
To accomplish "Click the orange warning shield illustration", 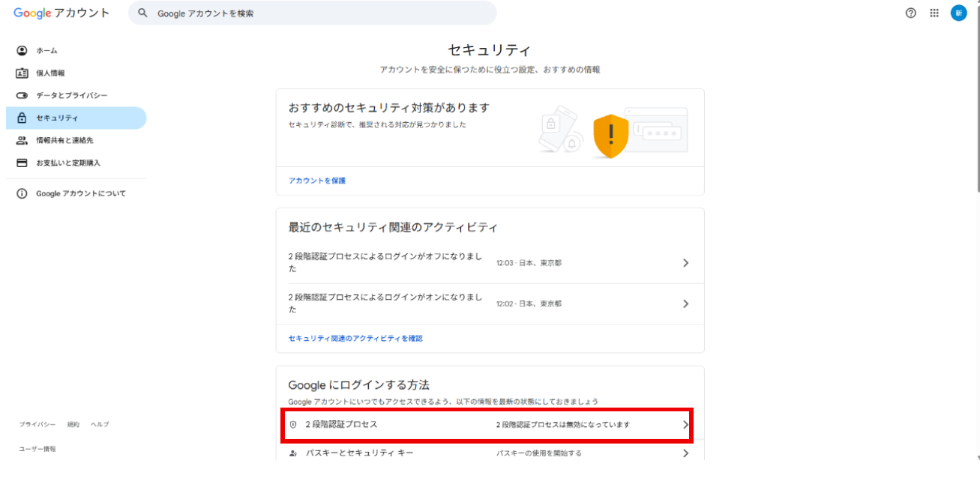I will [x=611, y=136].
